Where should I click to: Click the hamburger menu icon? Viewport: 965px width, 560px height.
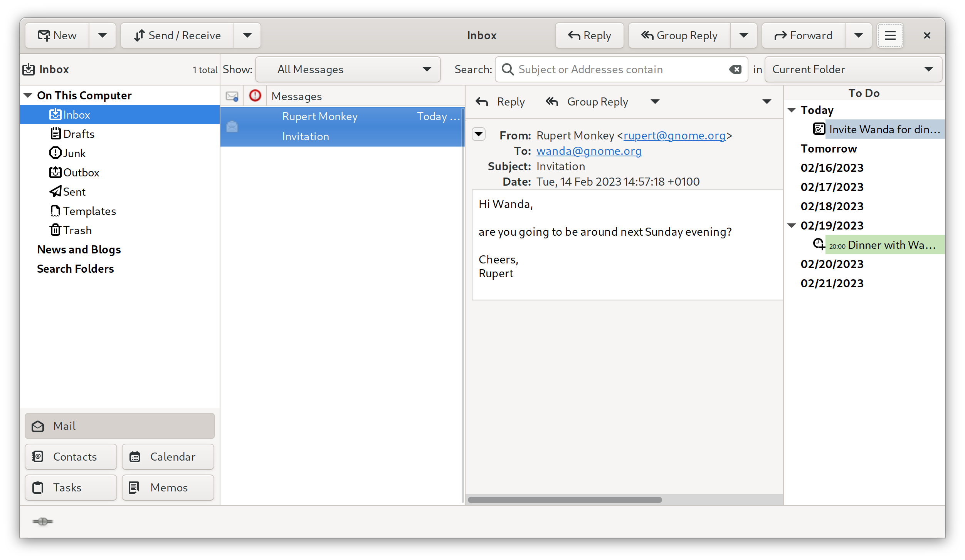(889, 35)
